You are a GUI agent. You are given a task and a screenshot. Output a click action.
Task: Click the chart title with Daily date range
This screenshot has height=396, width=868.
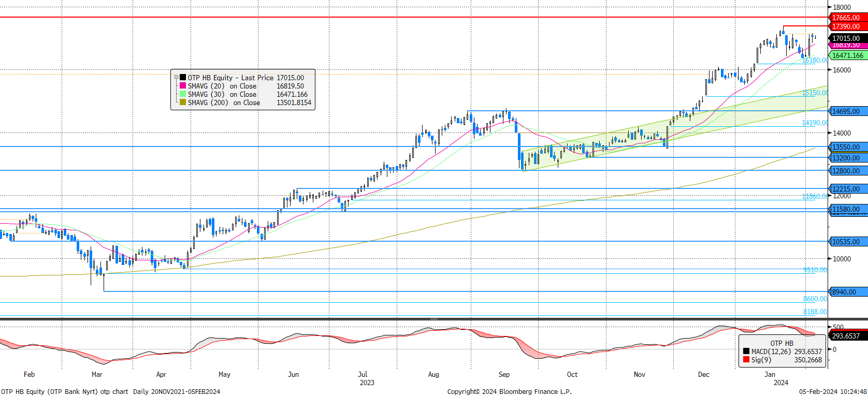(x=110, y=392)
